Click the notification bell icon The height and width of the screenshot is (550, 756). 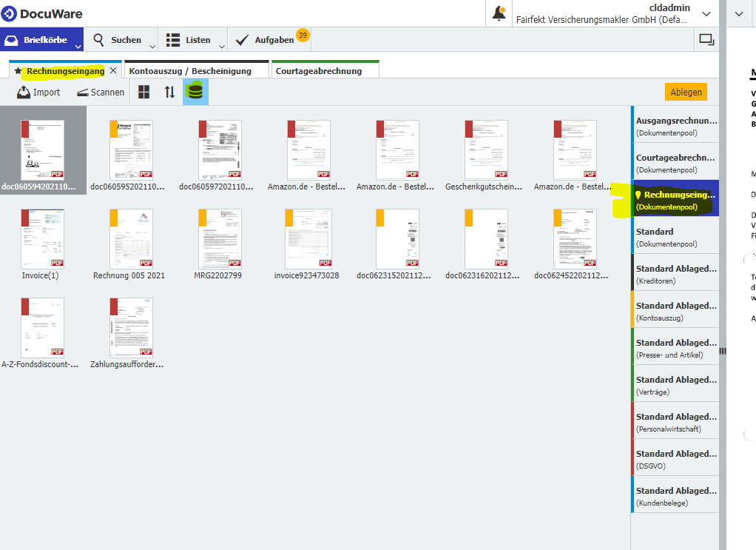point(499,13)
